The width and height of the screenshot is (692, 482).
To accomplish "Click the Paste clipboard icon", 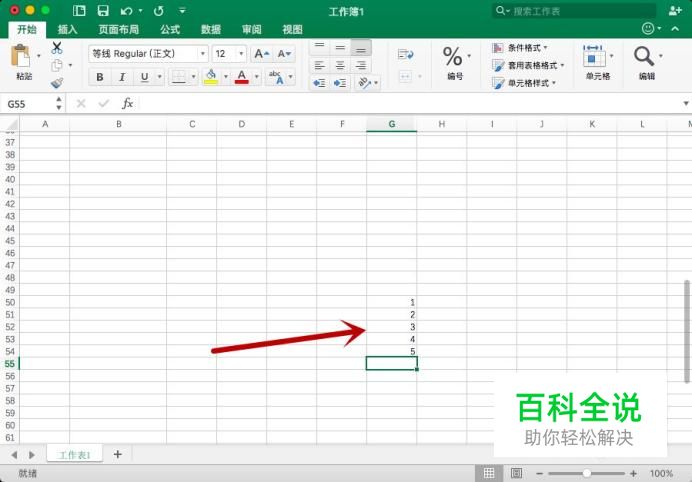I will 21,56.
